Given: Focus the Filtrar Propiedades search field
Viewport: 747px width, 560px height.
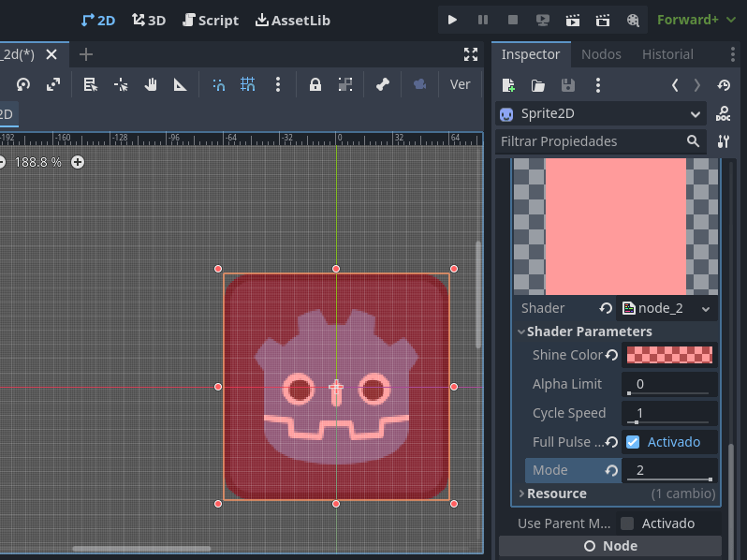Looking at the screenshot, I should click(601, 141).
